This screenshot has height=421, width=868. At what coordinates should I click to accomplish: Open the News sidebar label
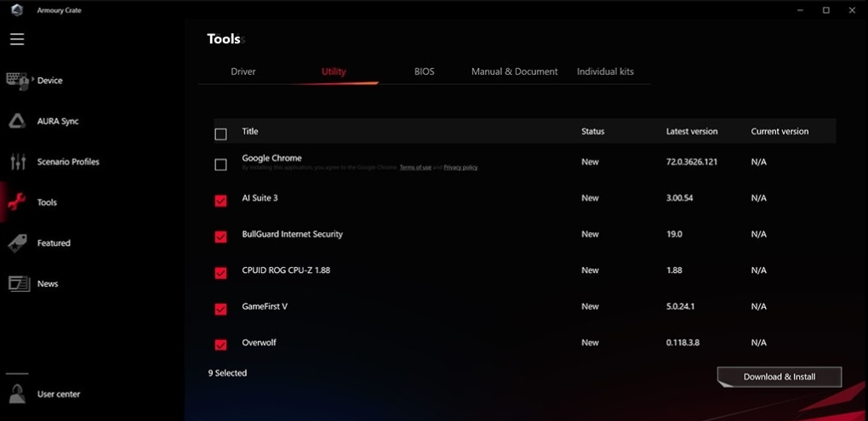(x=48, y=283)
